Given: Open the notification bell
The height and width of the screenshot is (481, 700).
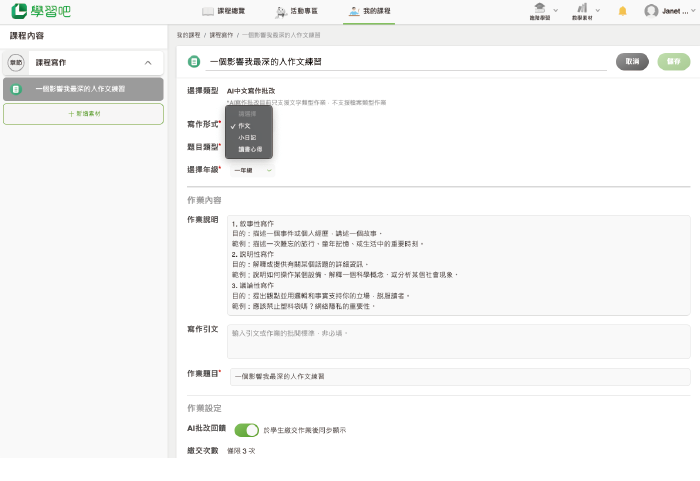Looking at the screenshot, I should [623, 11].
